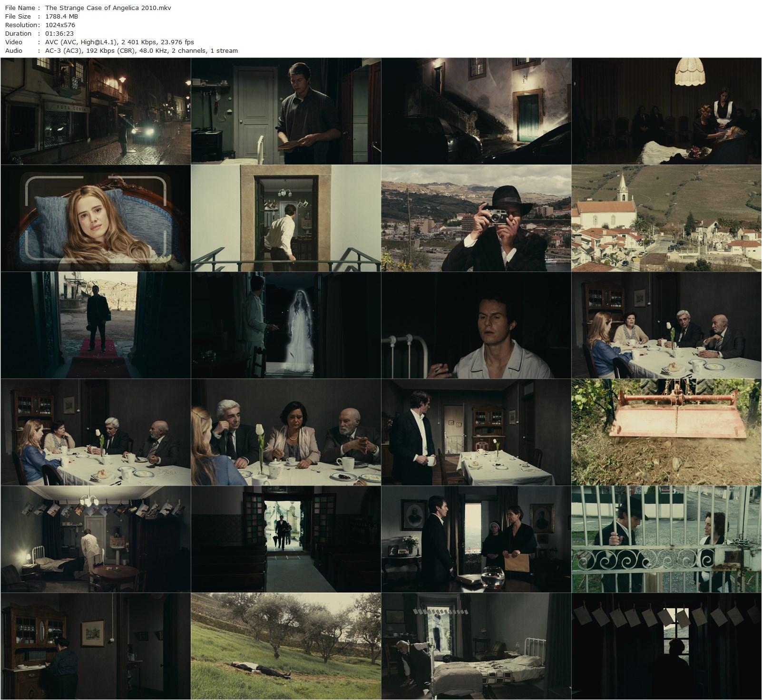The image size is (762, 700).
Task: Open the rainy night street thumbnail
Action: [96, 111]
